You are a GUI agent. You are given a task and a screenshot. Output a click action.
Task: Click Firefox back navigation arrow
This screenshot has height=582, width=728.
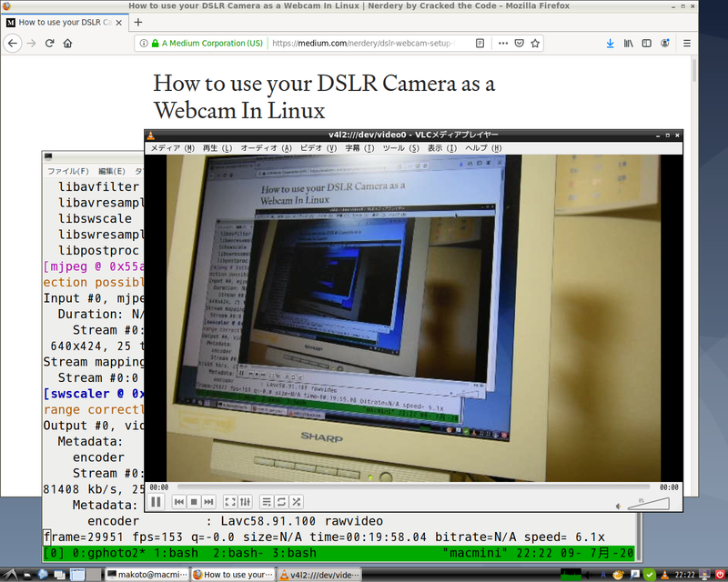[x=13, y=43]
